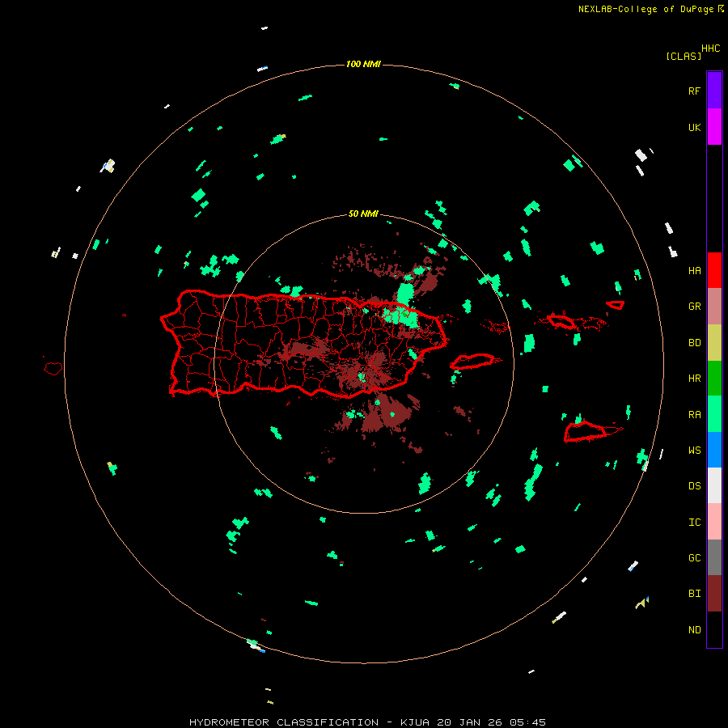Select the GR dusty pink legend swatch
This screenshot has width=728, height=728.
714,307
